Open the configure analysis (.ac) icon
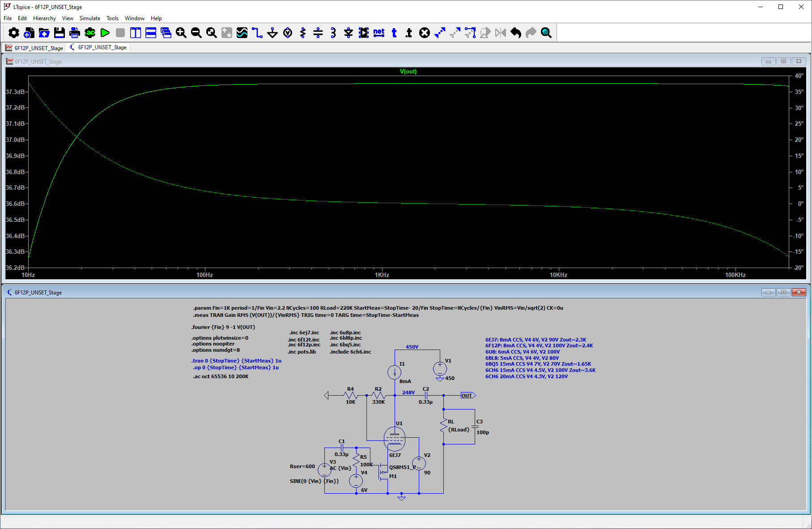Screen dimensions: 812x529 [x=90, y=33]
